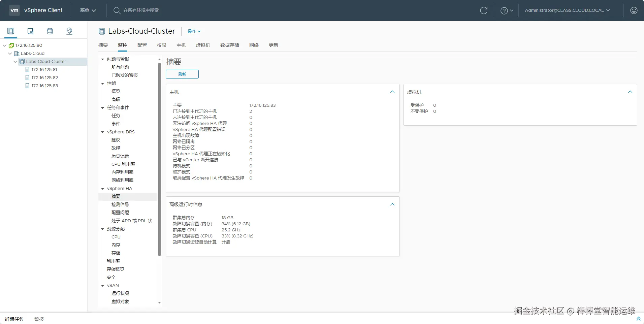The image size is (644, 324).
Task: Click the vm logo in header
Action: pyautogui.click(x=14, y=10)
